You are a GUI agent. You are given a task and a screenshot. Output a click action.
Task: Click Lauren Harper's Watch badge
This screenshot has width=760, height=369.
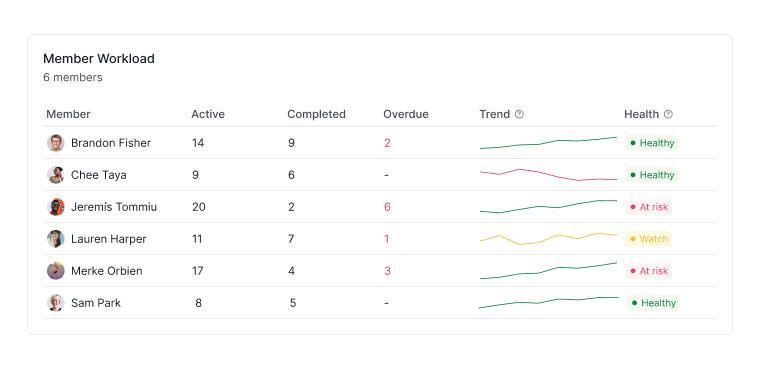coord(648,239)
